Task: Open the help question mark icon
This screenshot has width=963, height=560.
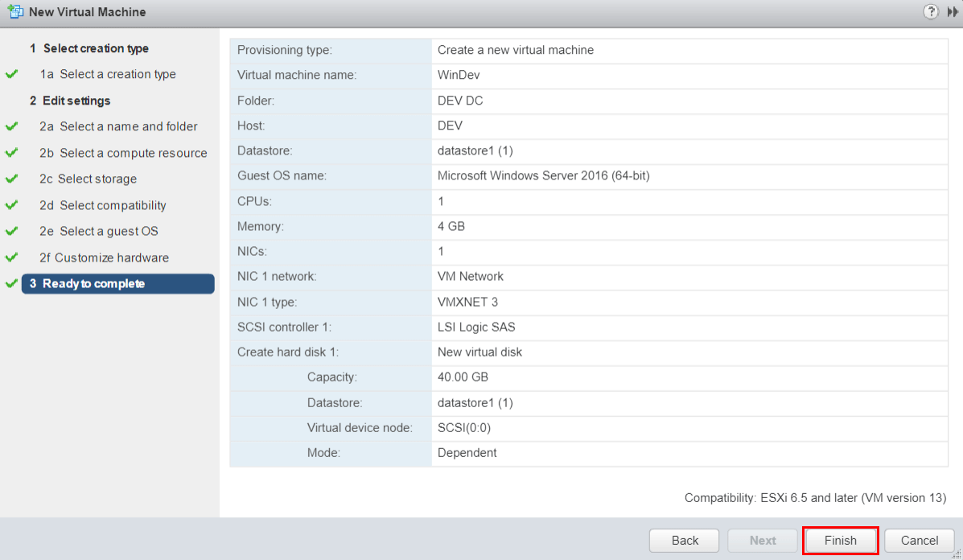Action: [x=931, y=11]
